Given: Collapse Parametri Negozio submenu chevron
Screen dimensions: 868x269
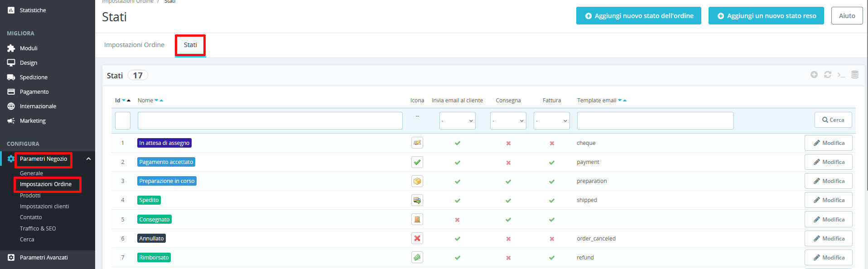Looking at the screenshot, I should tap(89, 159).
